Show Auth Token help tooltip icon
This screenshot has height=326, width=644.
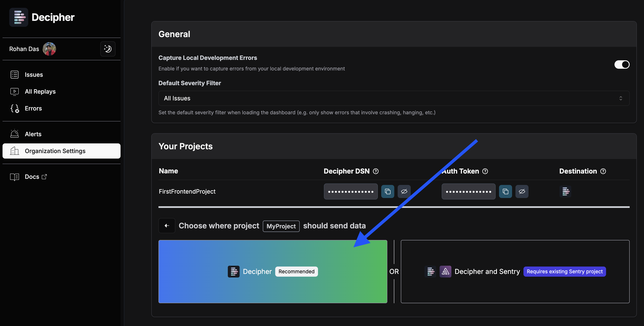click(x=485, y=171)
